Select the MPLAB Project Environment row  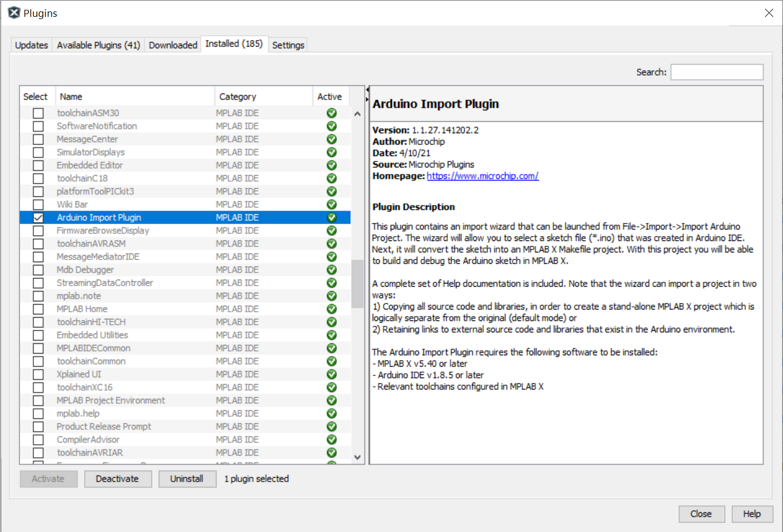coord(185,400)
